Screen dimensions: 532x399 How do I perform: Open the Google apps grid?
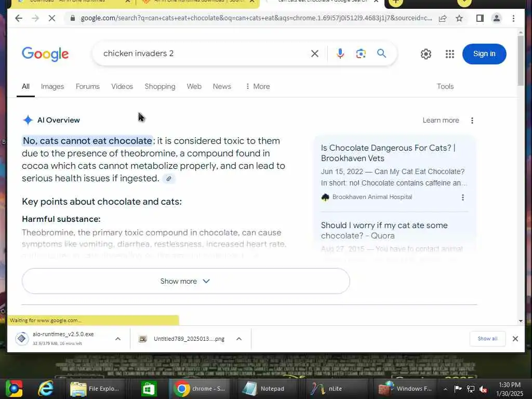(449, 54)
